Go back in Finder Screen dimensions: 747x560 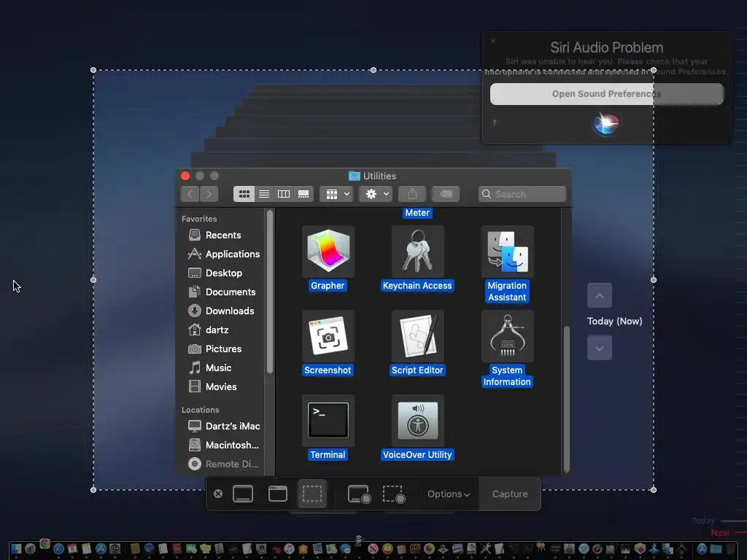coord(190,194)
